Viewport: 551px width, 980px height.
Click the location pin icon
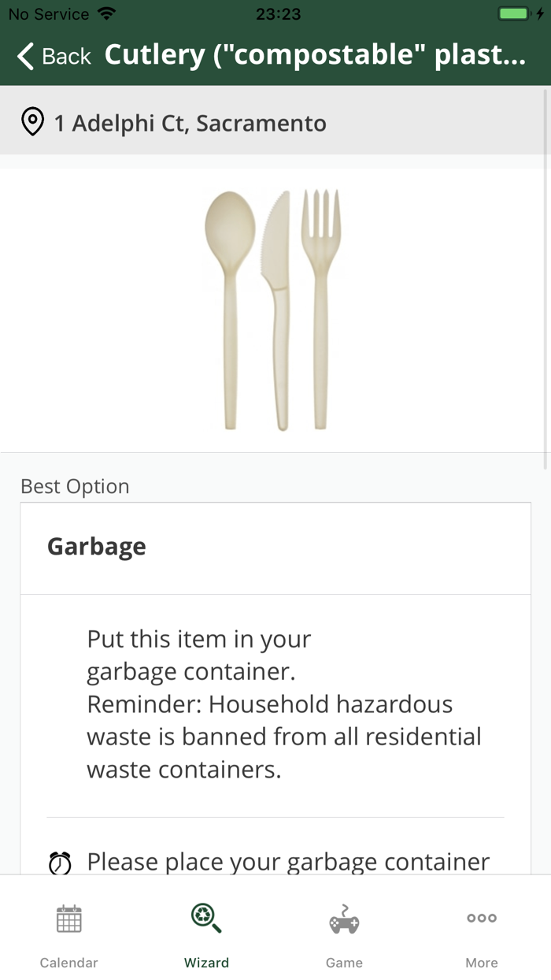(x=32, y=122)
